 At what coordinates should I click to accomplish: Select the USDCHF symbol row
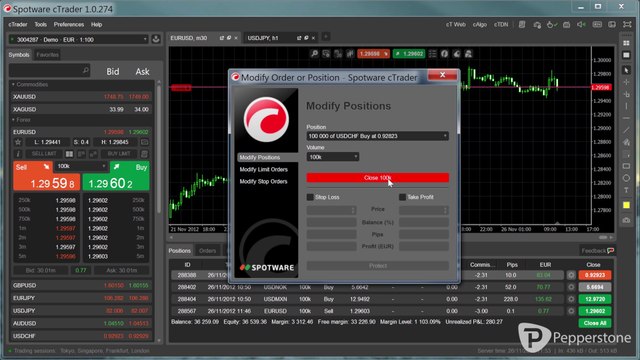[81, 336]
